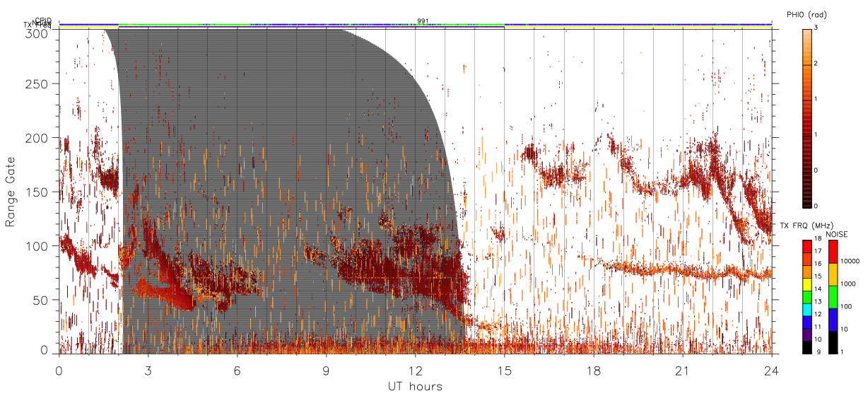Click the PHI0 colorbar label "2"
Screen dimensions: 868x401
816,64
